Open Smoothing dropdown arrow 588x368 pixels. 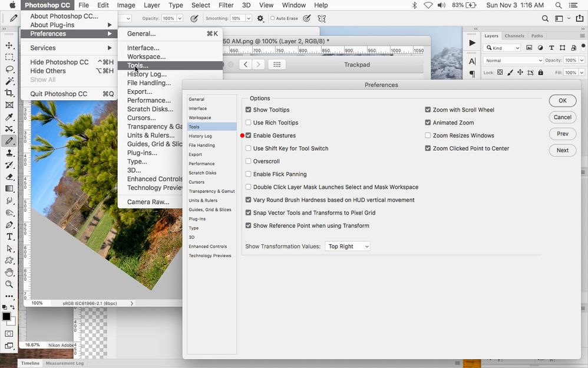point(248,18)
